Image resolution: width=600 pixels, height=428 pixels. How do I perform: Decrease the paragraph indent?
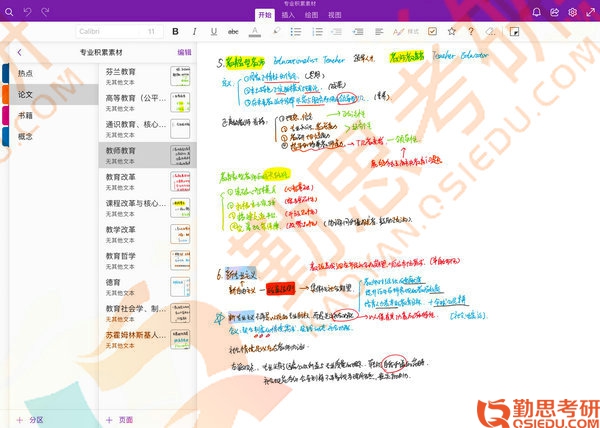[336, 32]
